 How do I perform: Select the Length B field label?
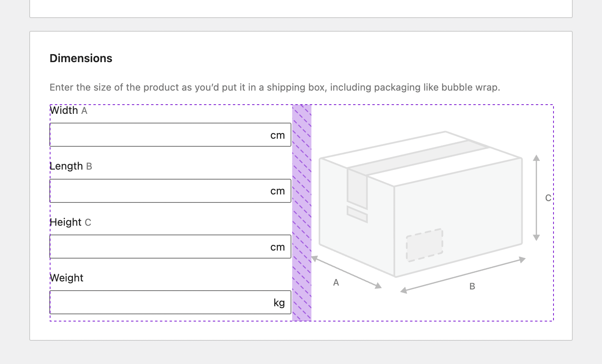pyautogui.click(x=71, y=166)
